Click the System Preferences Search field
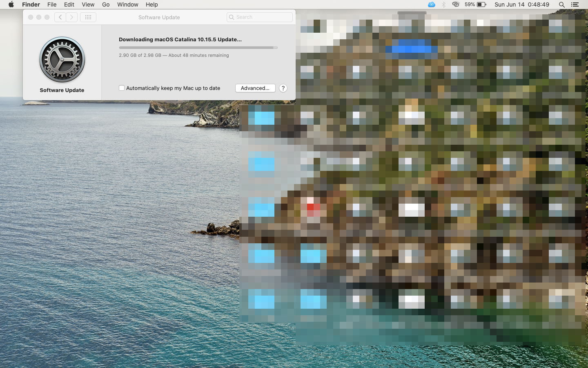The height and width of the screenshot is (368, 588). pos(260,17)
